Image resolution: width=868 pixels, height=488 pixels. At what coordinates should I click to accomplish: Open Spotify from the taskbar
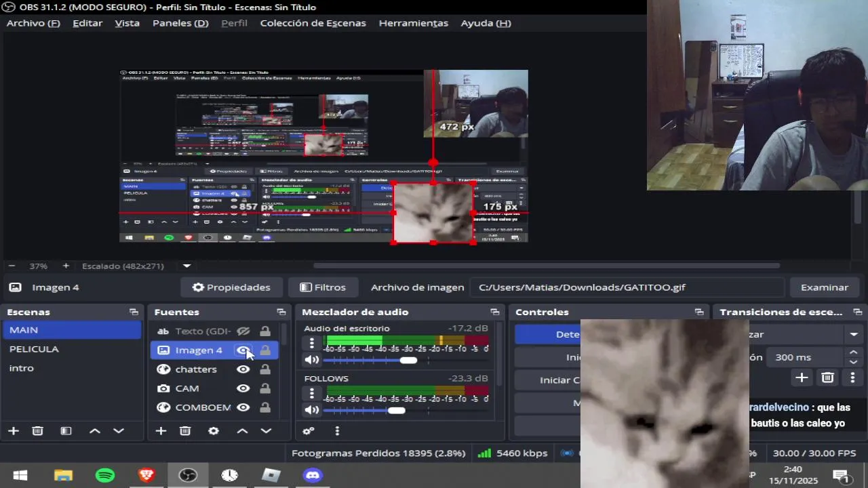105,475
